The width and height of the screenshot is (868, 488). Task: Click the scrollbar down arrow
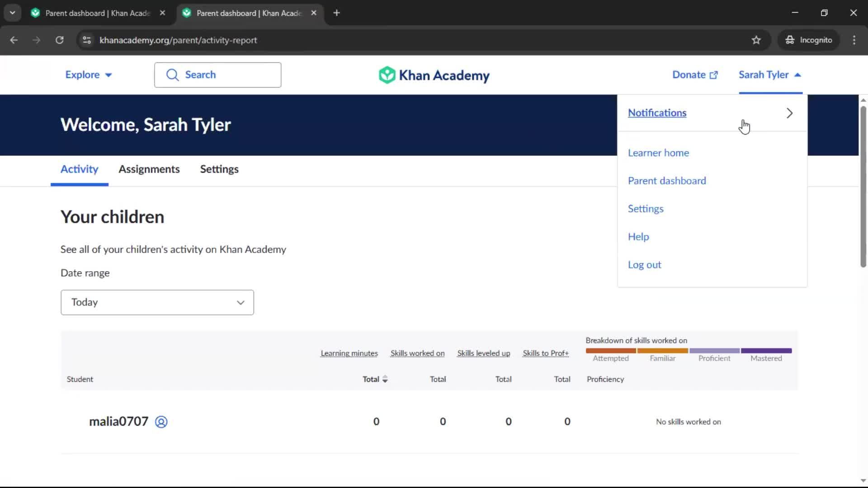pyautogui.click(x=863, y=481)
